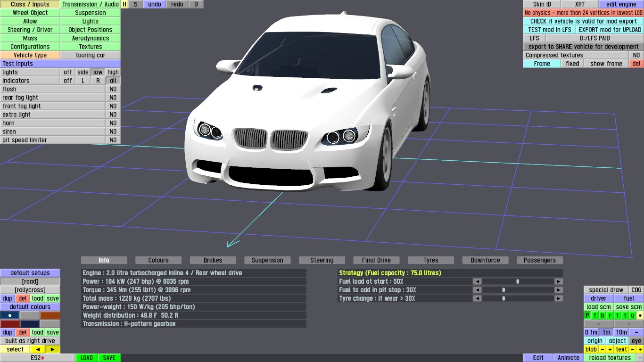Screen dimensions: 644x362
Task: Toggle Compressed textures NO
Action: click(x=636, y=55)
